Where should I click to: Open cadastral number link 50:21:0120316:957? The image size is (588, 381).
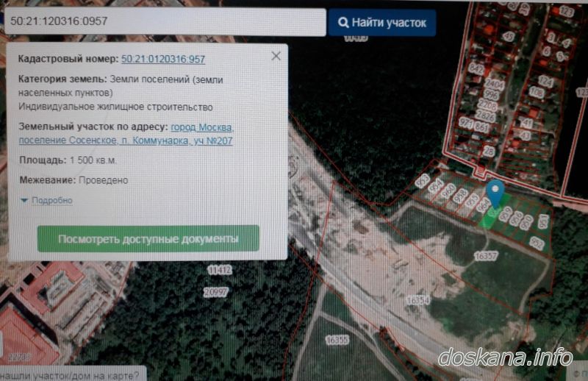pos(163,59)
